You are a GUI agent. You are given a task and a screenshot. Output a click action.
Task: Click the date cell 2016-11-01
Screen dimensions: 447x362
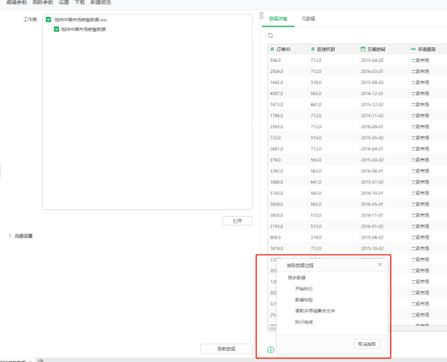[x=372, y=215]
